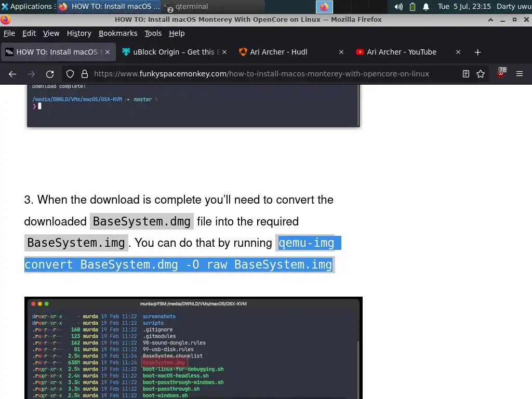This screenshot has width=532, height=399.
Task: Select the Firefox taskbar window button
Action: (109, 6)
